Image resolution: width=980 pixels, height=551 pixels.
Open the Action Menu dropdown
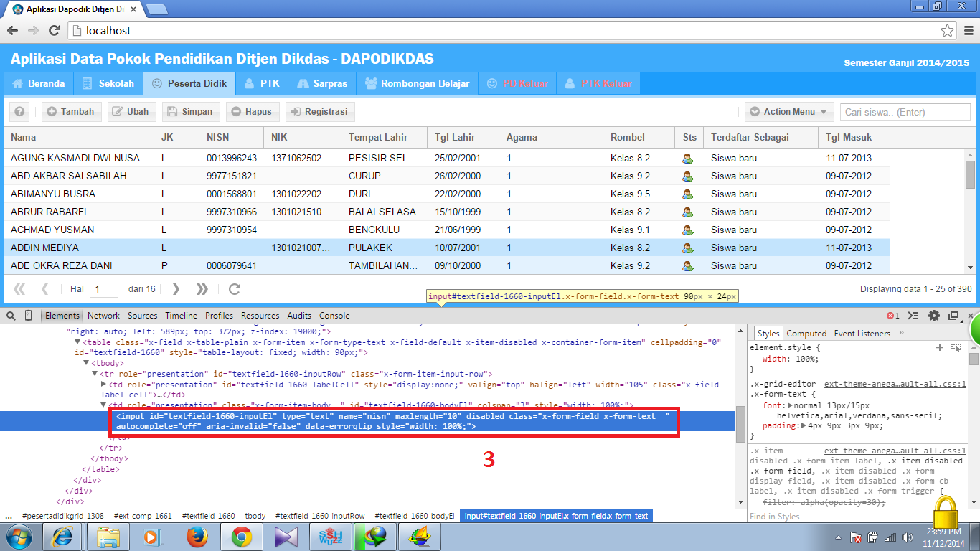(x=789, y=112)
